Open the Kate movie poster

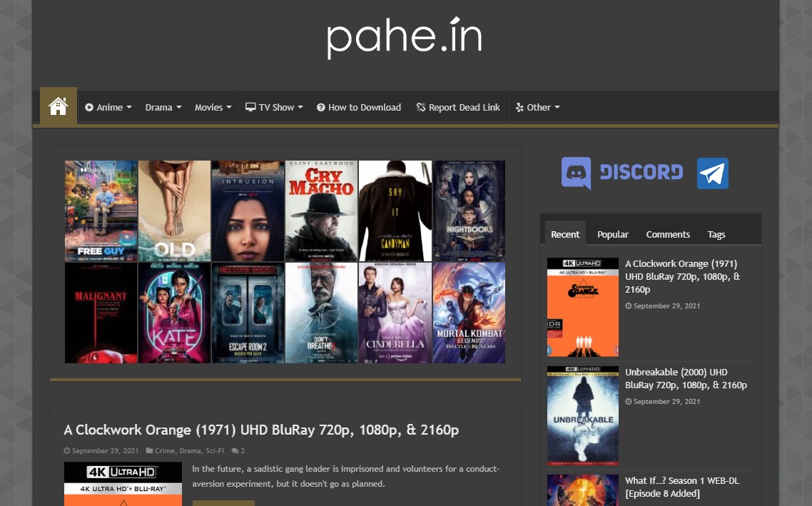[175, 313]
